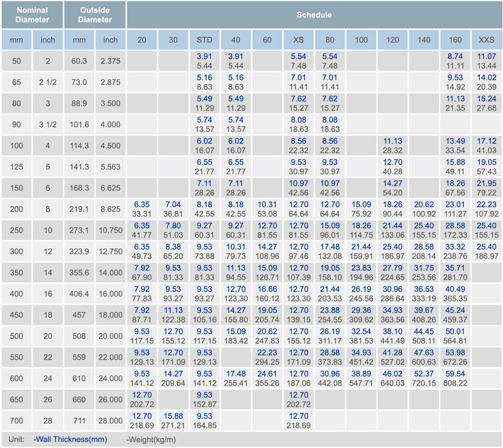This screenshot has height=448, width=503.
Task: Click the schedule 60 weight 355.26
Action: [x=267, y=383]
